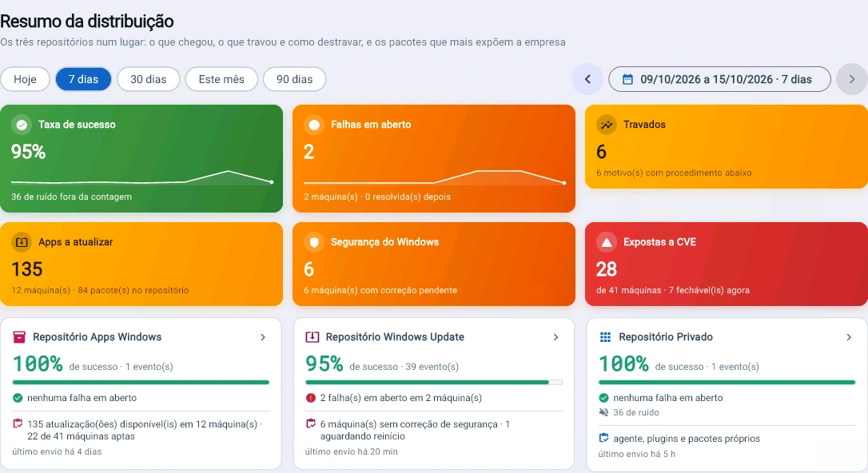Switch to the 30 dias filter
Screen dimensions: 868x473
pyautogui.click(x=149, y=79)
